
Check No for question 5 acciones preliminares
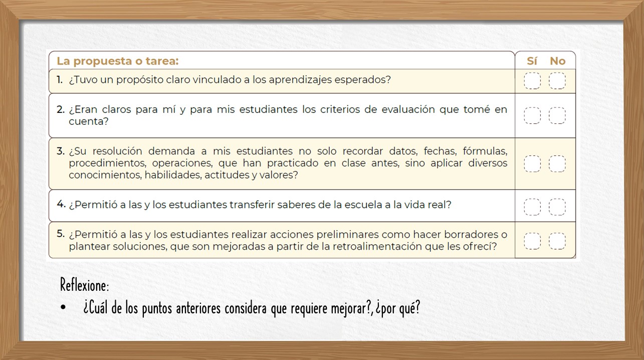pyautogui.click(x=557, y=241)
